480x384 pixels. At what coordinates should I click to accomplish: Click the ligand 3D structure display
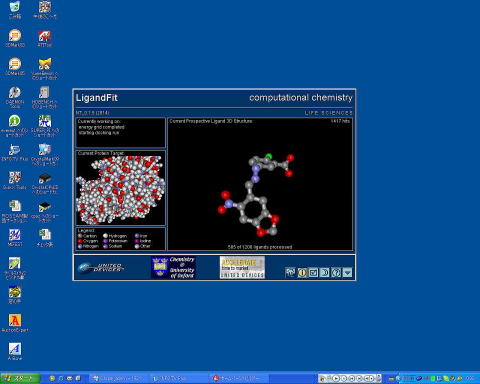point(260,184)
